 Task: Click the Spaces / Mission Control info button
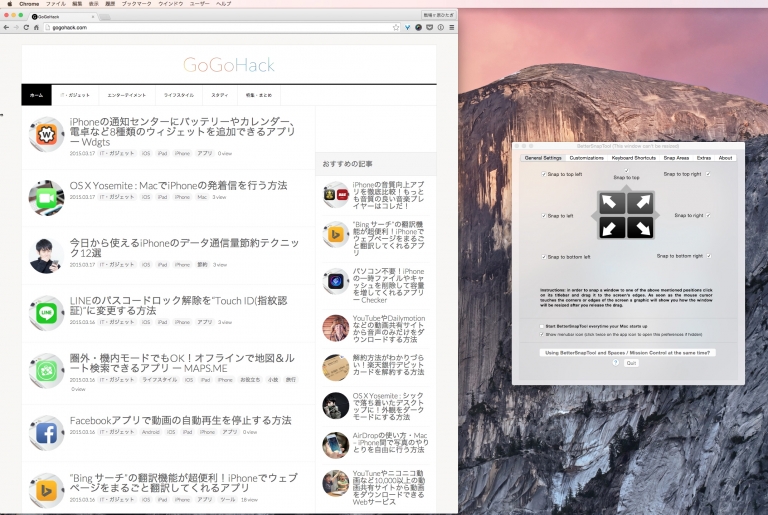[627, 353]
